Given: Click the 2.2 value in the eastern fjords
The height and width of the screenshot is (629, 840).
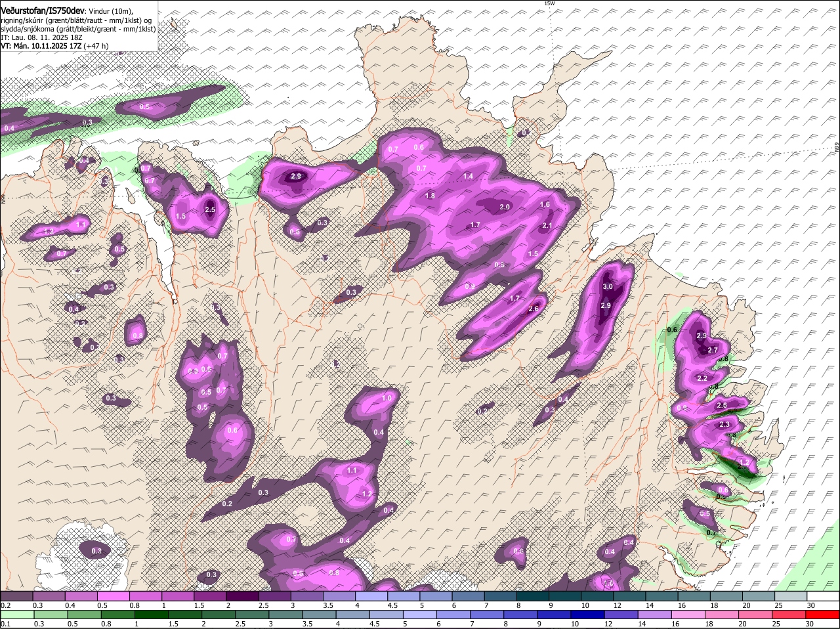Looking at the screenshot, I should coord(702,378).
